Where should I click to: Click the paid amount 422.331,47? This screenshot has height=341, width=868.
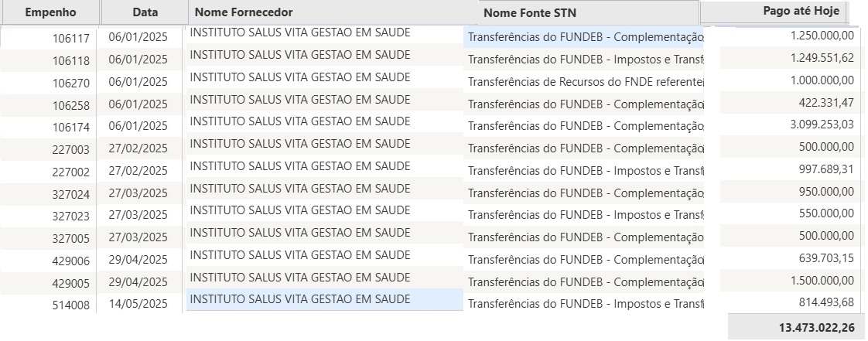point(826,103)
